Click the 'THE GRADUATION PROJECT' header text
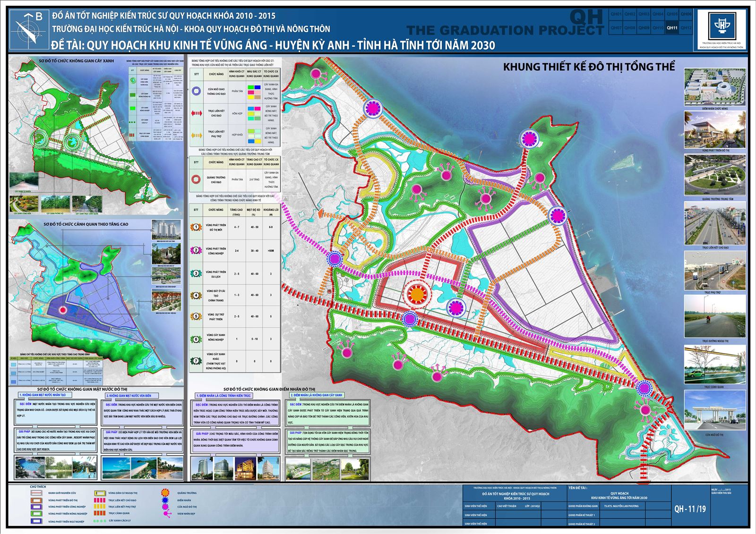This screenshot has height=534, width=756. pos(505,30)
